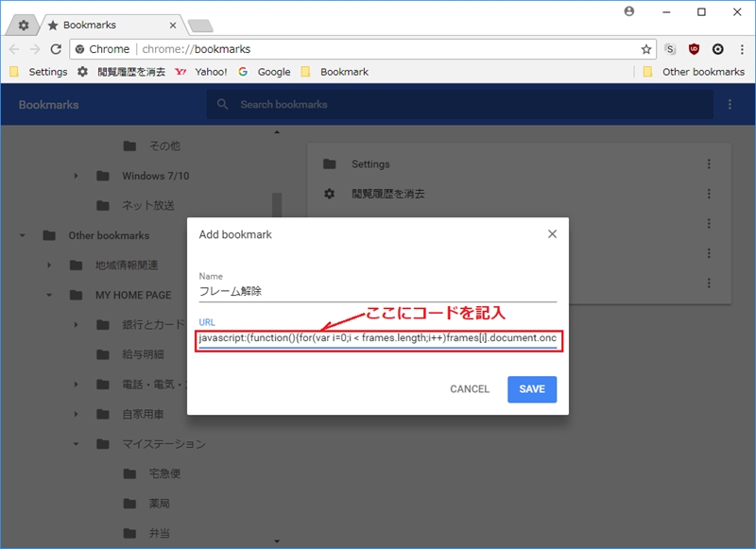Open the uBlock shield extension icon
This screenshot has height=549, width=756.
694,49
